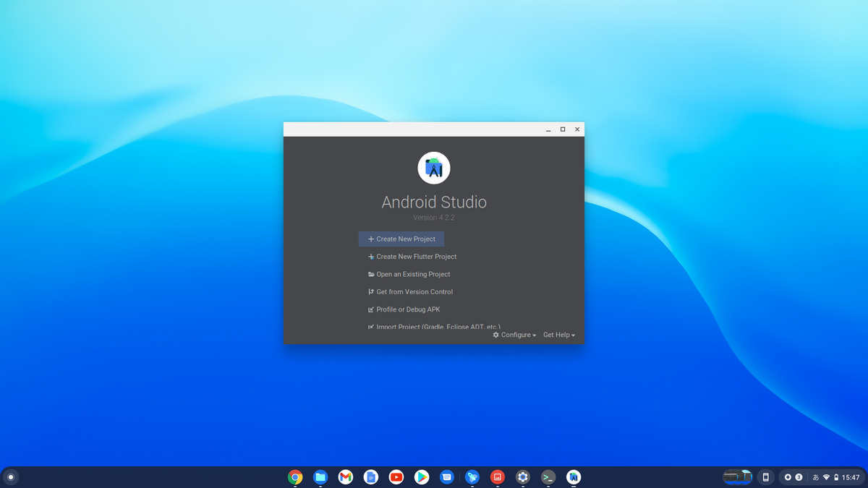Open the Phone Hub icon
Viewport: 868px width, 488px height.
pyautogui.click(x=765, y=477)
